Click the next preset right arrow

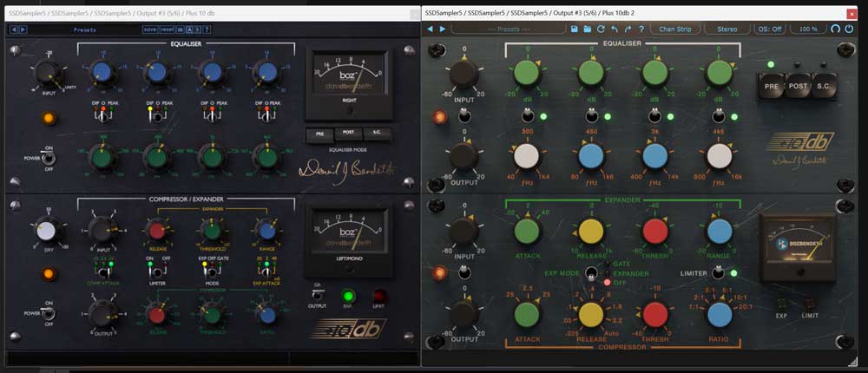(443, 29)
